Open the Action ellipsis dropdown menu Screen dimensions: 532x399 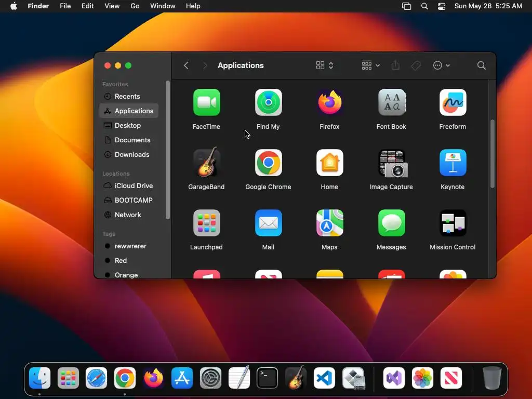coord(442,65)
